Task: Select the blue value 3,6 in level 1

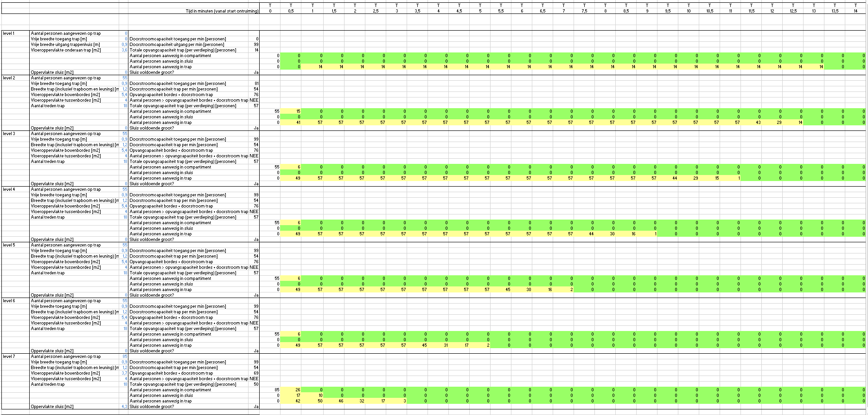Action: (124, 50)
